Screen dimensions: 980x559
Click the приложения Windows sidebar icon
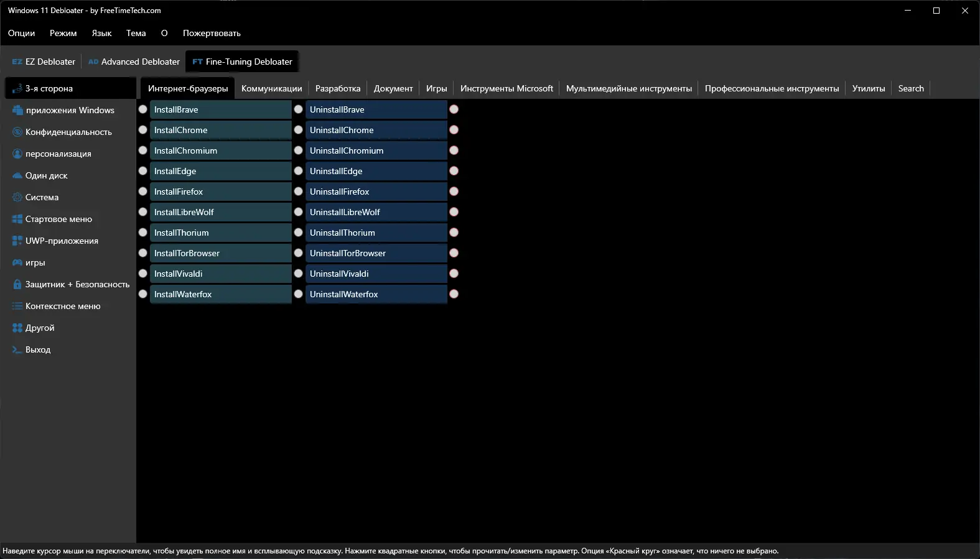[x=17, y=110]
